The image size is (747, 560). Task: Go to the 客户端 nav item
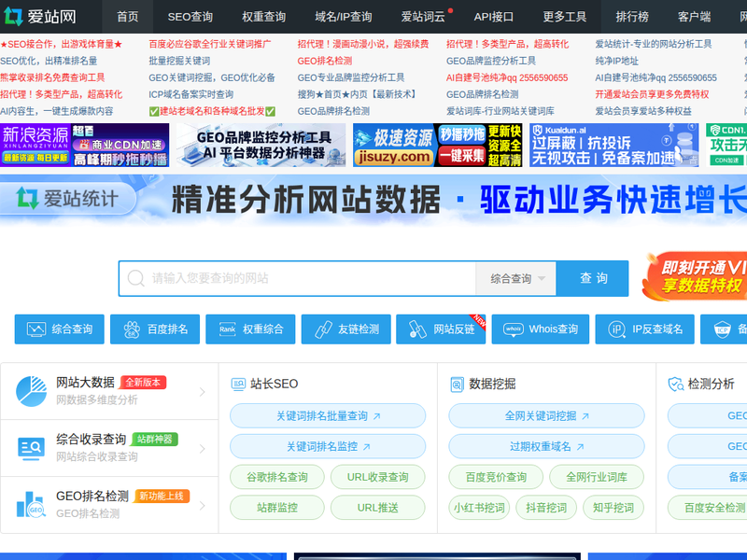click(x=694, y=17)
